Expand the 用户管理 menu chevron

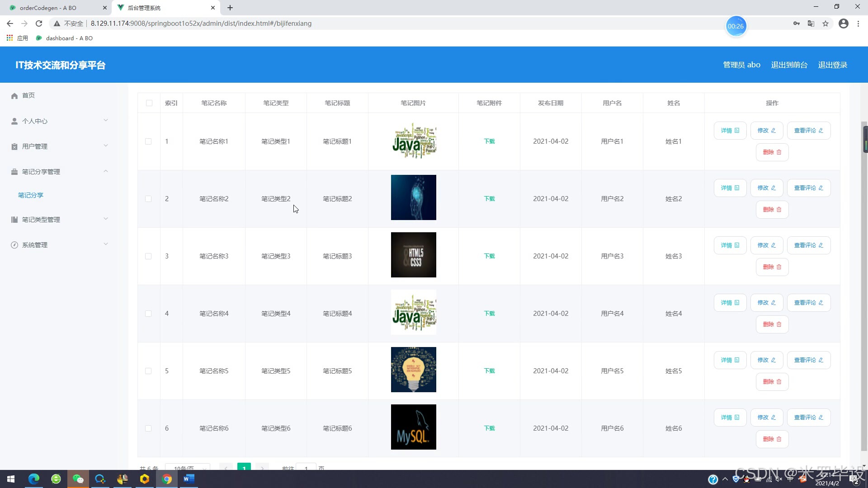point(106,145)
